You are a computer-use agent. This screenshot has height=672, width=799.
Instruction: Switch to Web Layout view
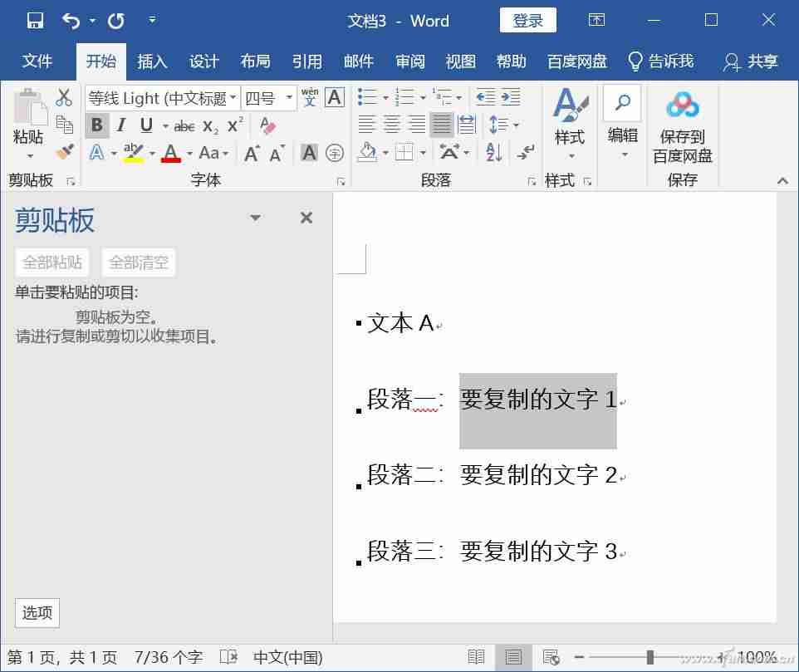(x=551, y=657)
